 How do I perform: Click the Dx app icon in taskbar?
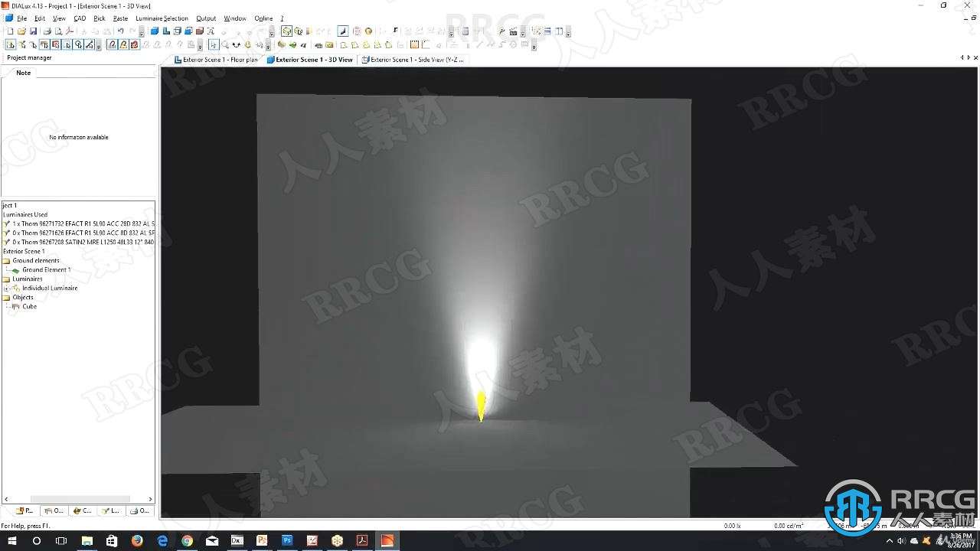[x=237, y=540]
